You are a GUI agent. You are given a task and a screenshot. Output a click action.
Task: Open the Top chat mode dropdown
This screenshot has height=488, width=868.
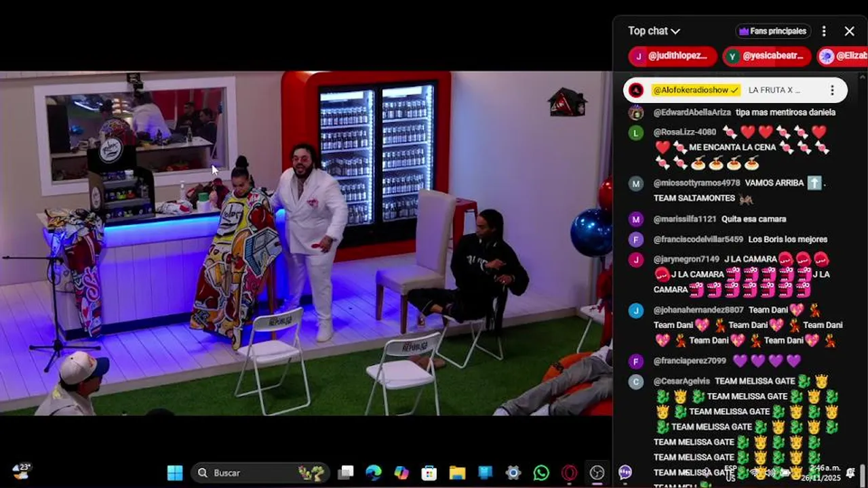click(x=654, y=31)
